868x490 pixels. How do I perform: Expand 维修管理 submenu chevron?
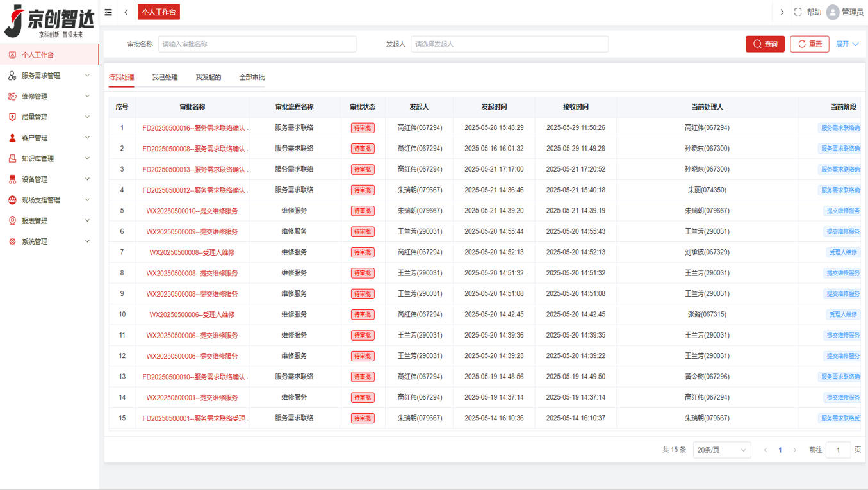(x=87, y=96)
